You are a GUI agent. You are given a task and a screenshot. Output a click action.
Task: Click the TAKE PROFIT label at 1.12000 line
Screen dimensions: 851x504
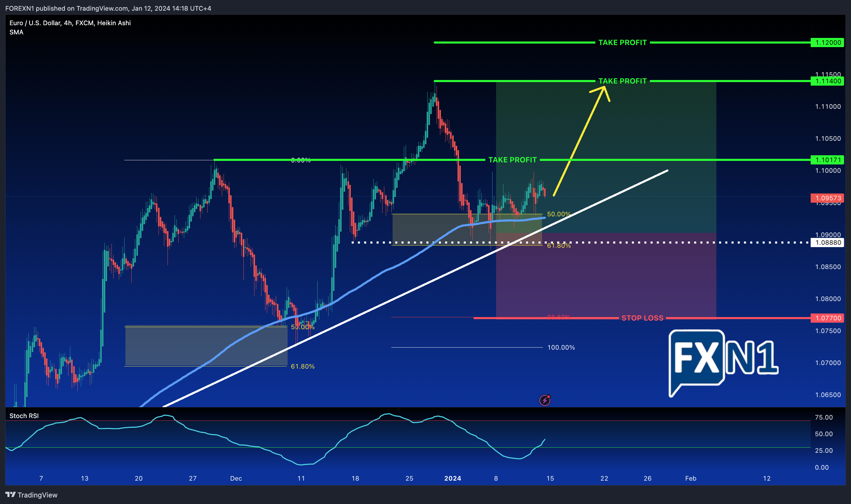[622, 42]
